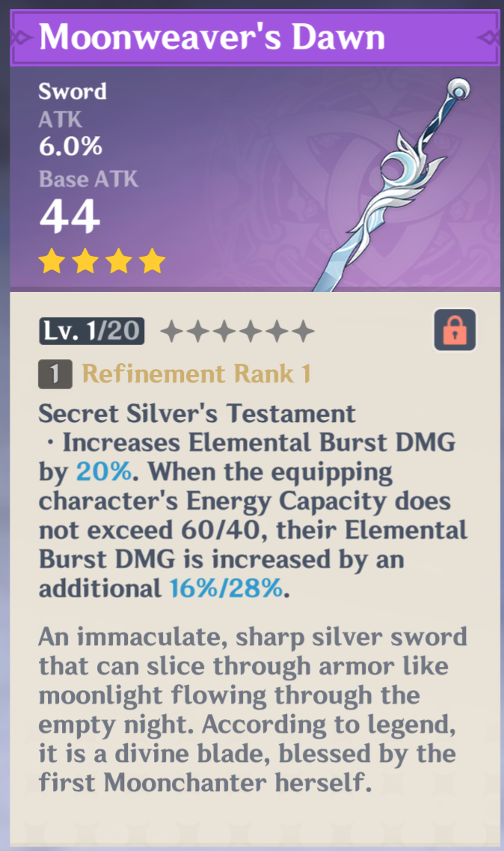Click the Sword weapon type label

pos(72,91)
